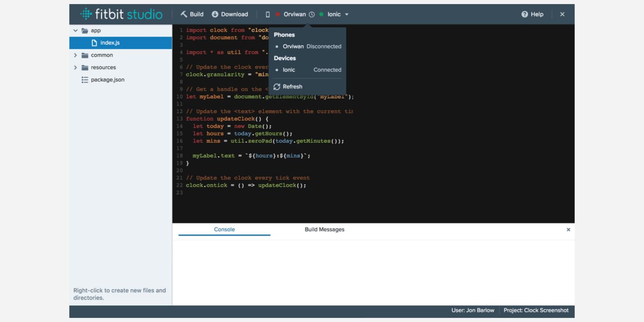644x322 pixels.
Task: Click the Build hammer icon
Action: (x=184, y=14)
